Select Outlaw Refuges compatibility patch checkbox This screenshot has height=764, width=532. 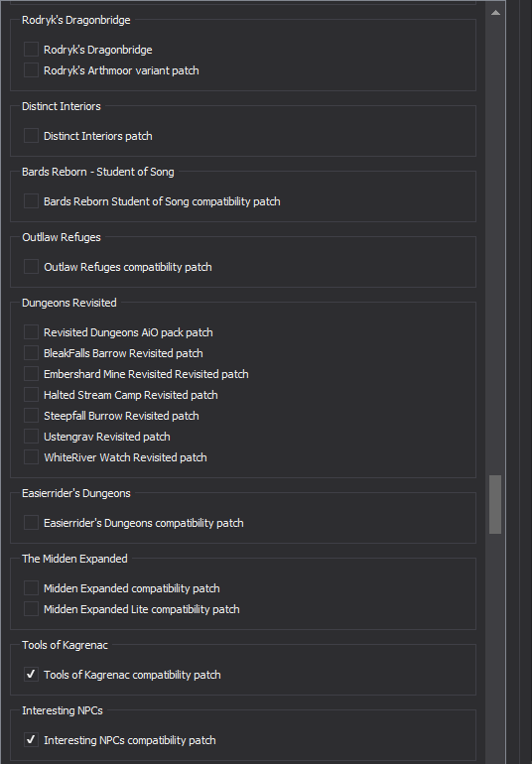click(31, 267)
